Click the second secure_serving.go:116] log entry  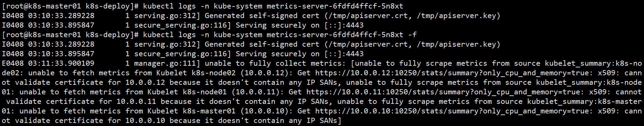pyautogui.click(x=182, y=54)
